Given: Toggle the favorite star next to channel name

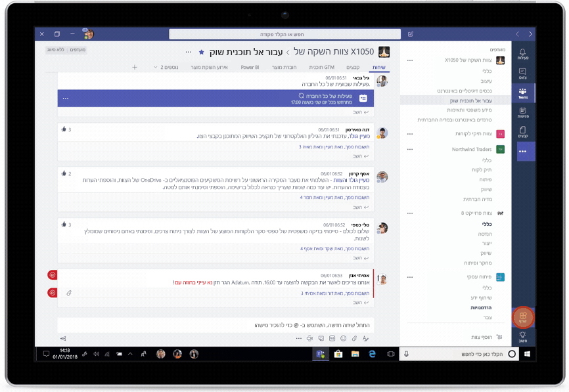Looking at the screenshot, I should (202, 52).
